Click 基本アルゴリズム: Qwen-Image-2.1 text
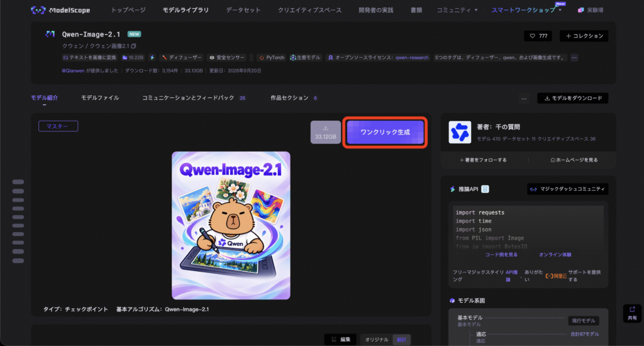 162,309
